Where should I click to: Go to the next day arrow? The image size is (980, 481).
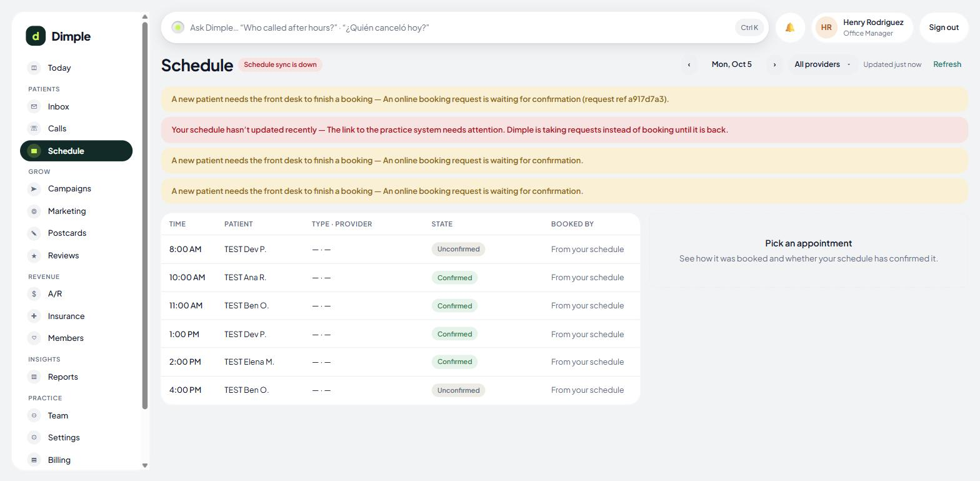pos(774,64)
